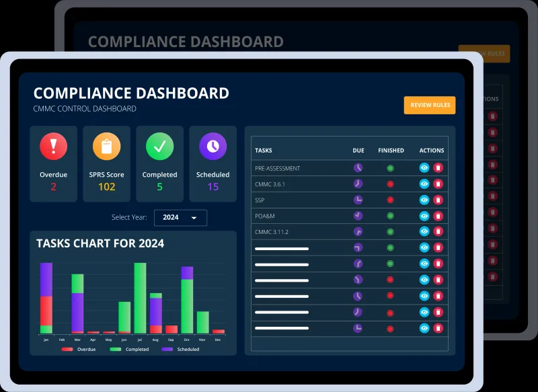Delete the SSP task with trash icon

click(x=438, y=200)
